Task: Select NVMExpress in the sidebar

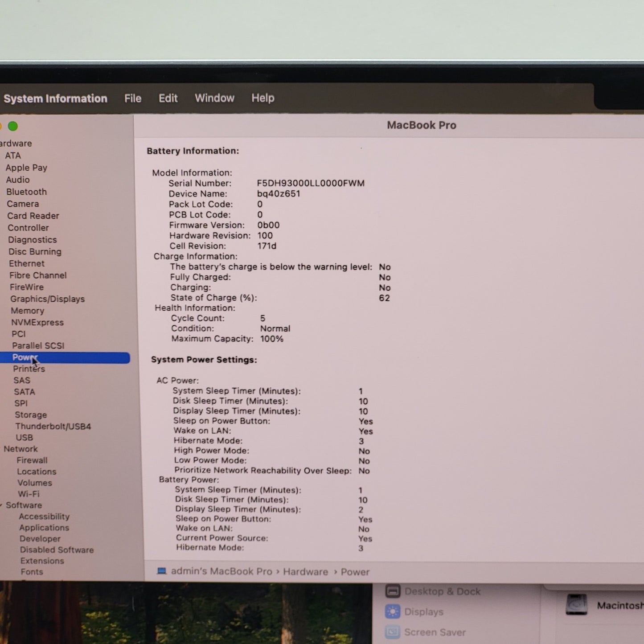Action: point(37,322)
